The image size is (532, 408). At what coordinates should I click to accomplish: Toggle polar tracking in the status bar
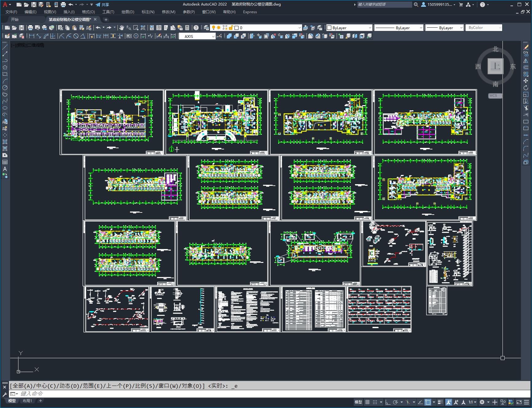click(396, 402)
